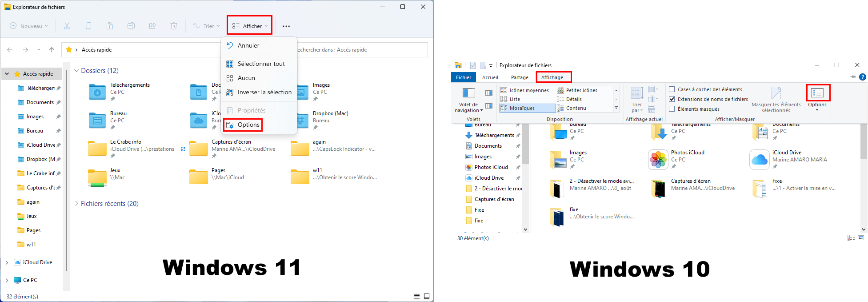The image size is (868, 302).
Task: Click the up-one-level arrow in Windows 11 Explorer
Action: click(52, 50)
